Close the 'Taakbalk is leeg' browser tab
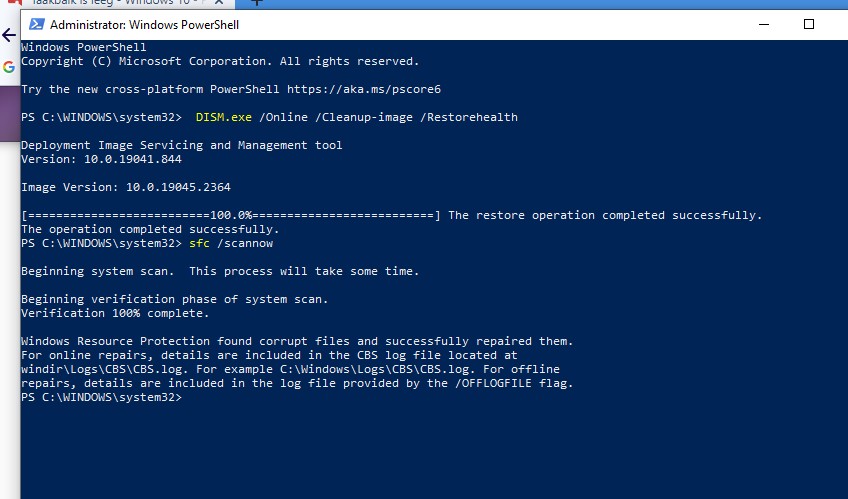 [217, 3]
